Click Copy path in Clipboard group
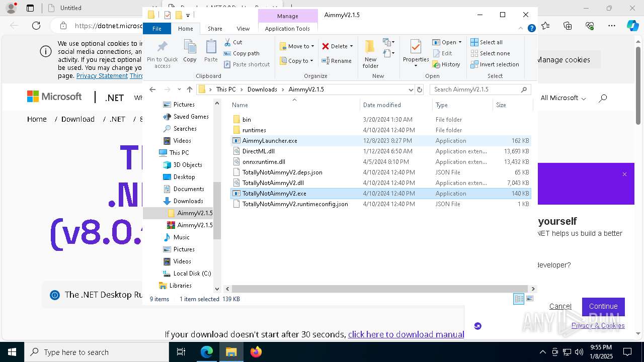The width and height of the screenshot is (644, 362). [242, 53]
